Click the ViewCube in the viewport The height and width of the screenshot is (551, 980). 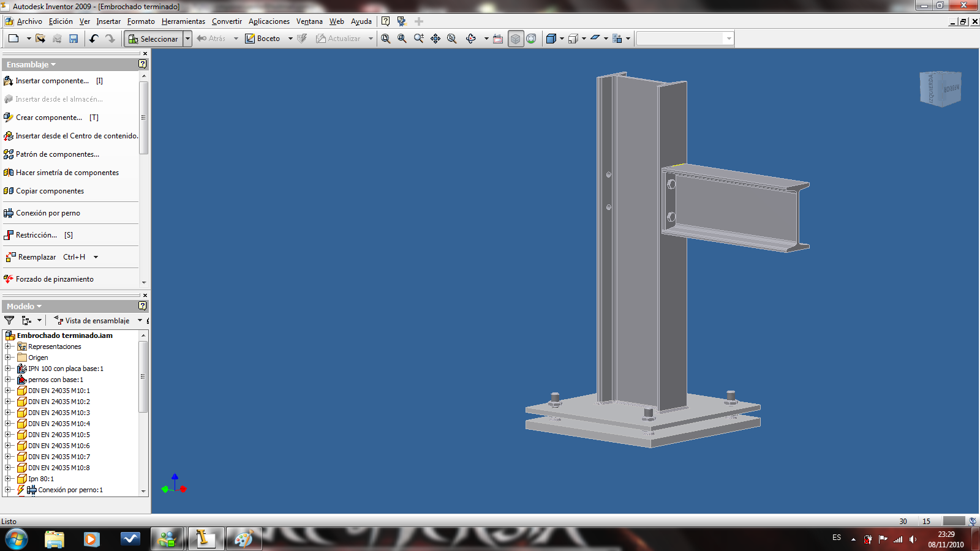click(x=941, y=89)
